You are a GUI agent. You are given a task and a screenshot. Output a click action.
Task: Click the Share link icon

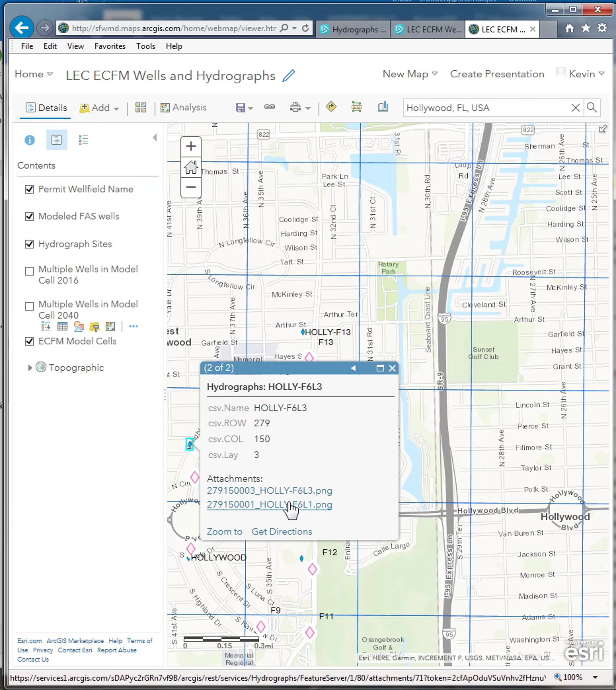(x=269, y=107)
